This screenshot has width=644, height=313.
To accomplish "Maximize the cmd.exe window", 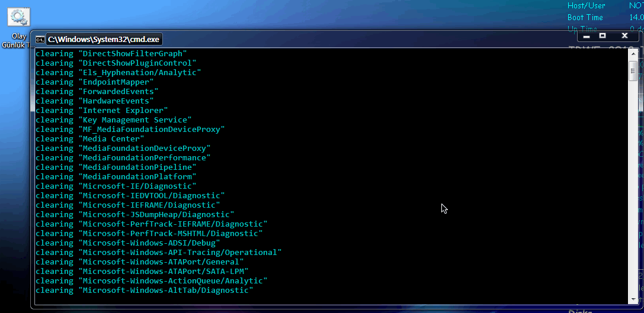I will click(x=603, y=36).
